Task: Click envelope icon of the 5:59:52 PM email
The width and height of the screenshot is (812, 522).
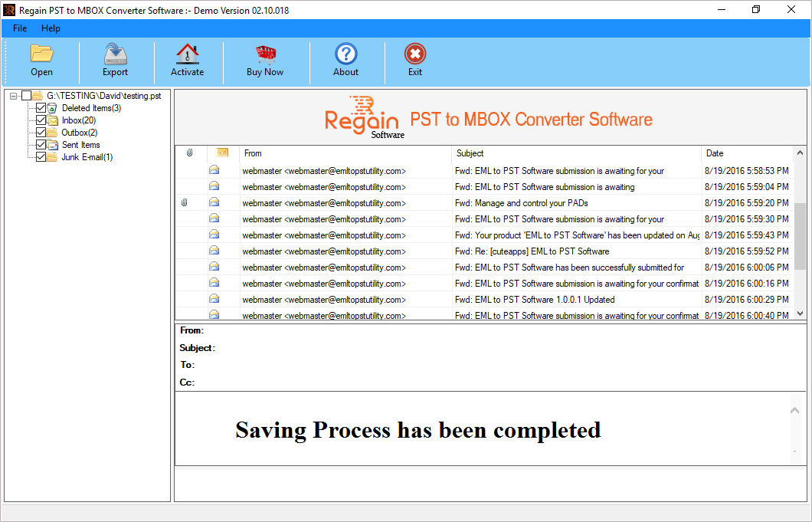Action: [x=214, y=251]
